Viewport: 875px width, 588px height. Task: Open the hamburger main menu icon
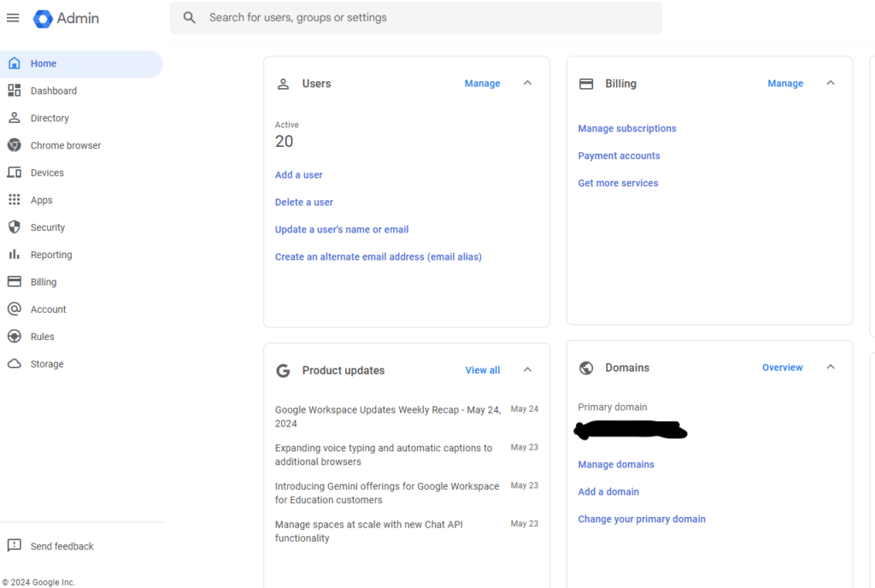(x=13, y=18)
